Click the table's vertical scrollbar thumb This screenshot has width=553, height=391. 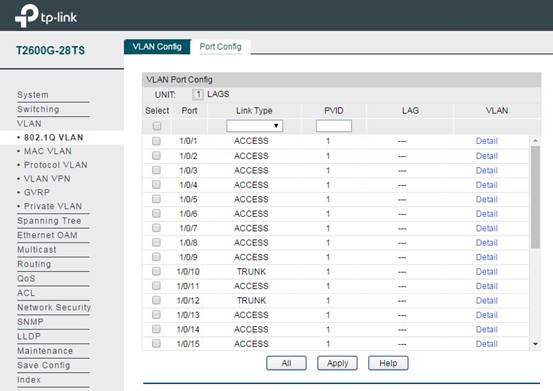(535, 197)
